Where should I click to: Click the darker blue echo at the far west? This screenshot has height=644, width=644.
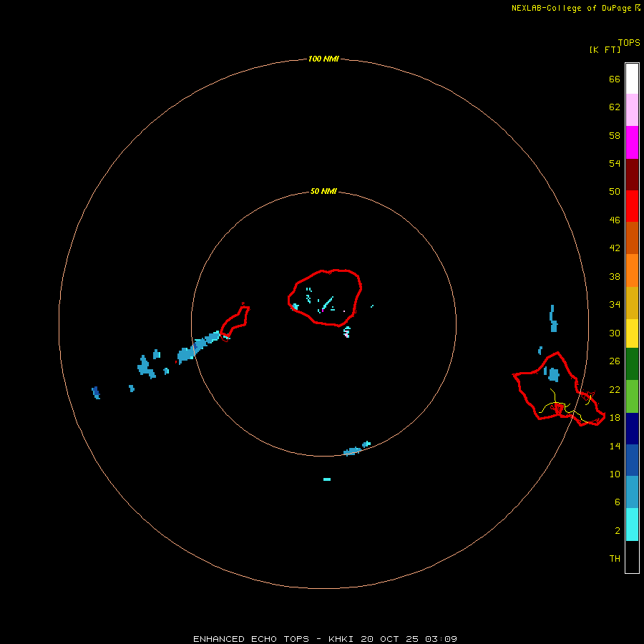96,393
